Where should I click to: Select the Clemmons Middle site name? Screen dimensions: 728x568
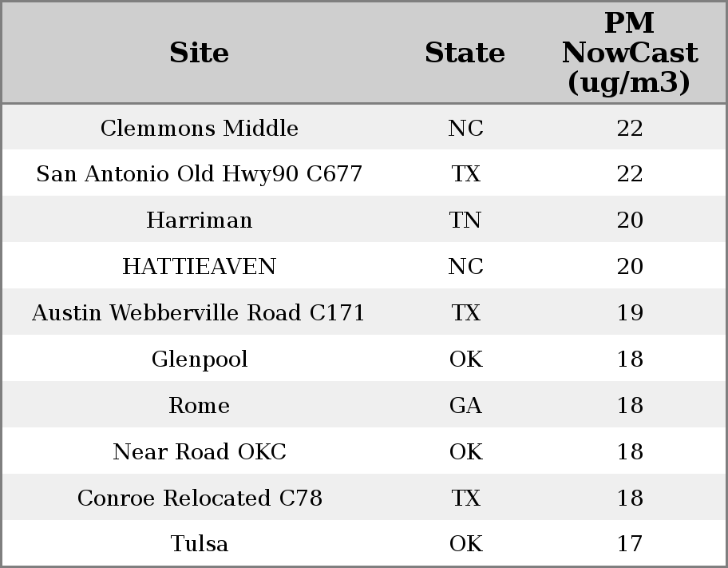click(x=199, y=129)
